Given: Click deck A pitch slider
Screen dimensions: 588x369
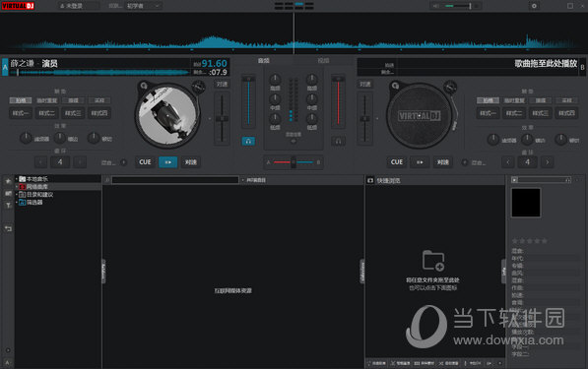Looking at the screenshot, I should point(222,119).
